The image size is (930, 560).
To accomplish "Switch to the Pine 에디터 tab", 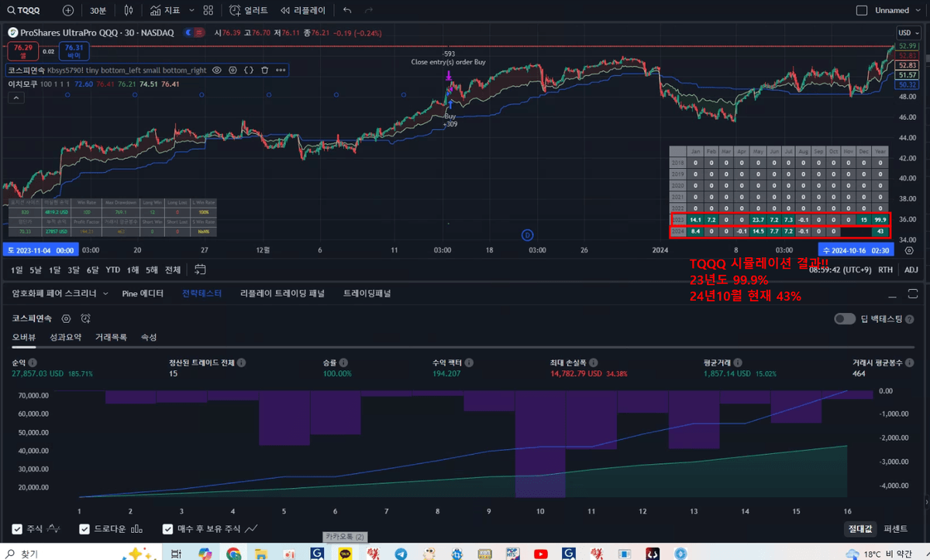I will click(143, 294).
